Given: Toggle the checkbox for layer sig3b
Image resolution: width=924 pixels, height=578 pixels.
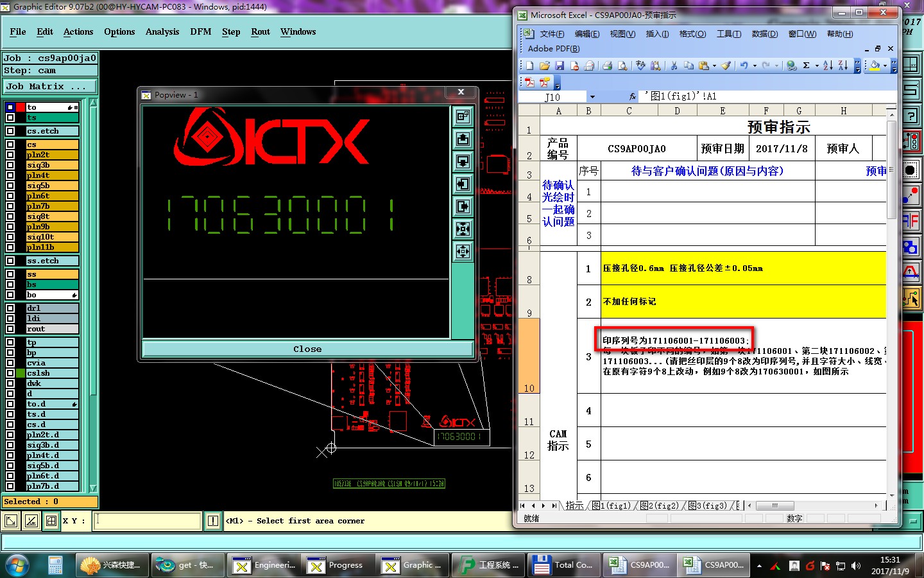Looking at the screenshot, I should pyautogui.click(x=10, y=165).
